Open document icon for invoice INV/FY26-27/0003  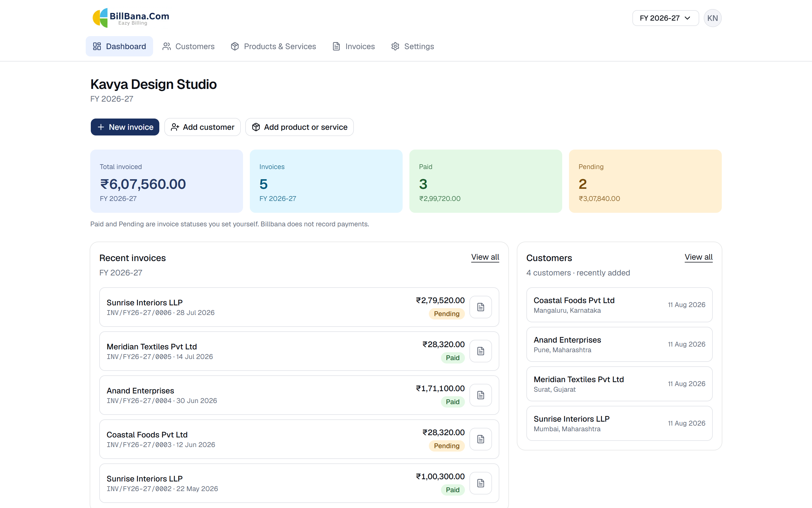click(480, 439)
